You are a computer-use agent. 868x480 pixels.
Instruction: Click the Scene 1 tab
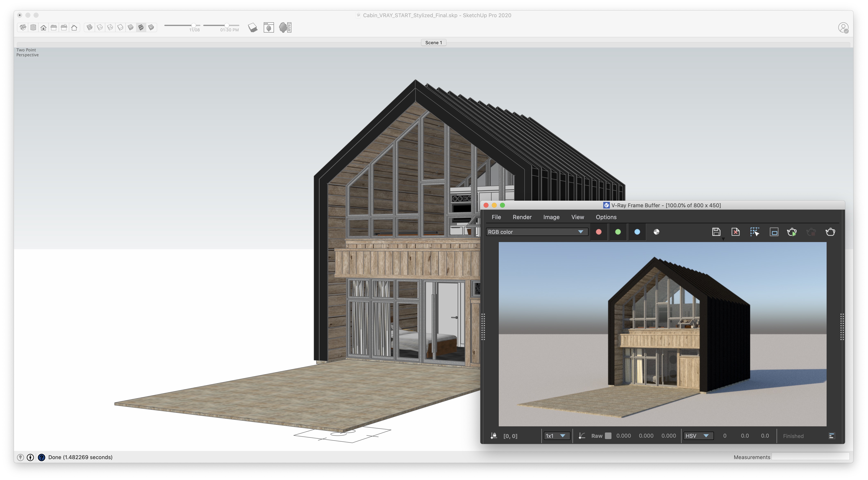tap(433, 42)
